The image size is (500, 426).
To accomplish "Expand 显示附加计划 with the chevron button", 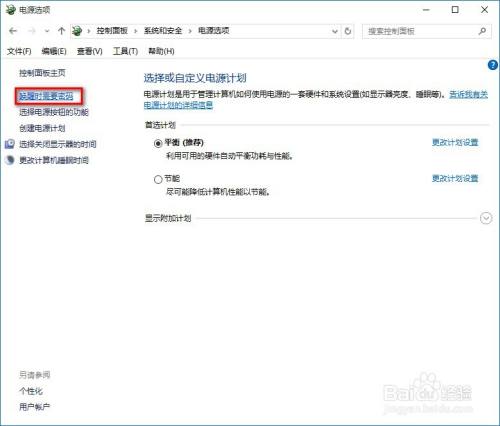I will click(486, 218).
